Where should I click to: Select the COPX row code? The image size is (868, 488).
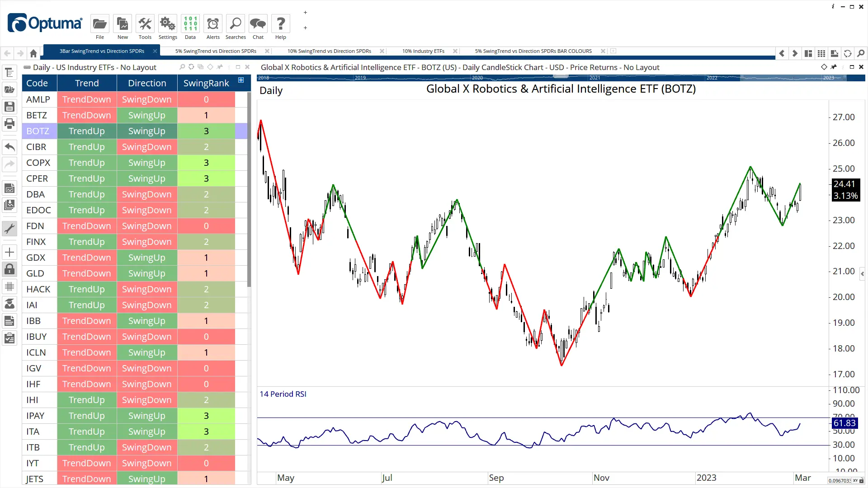coord(38,163)
